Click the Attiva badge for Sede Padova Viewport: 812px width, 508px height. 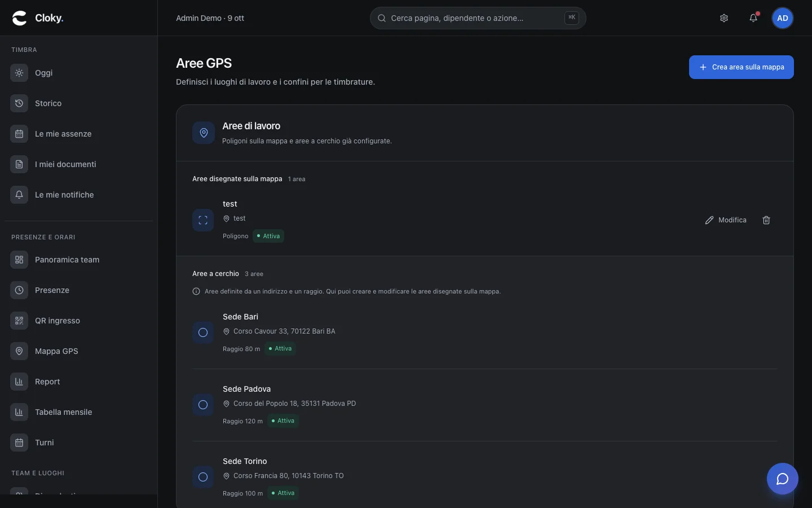pyautogui.click(x=283, y=421)
